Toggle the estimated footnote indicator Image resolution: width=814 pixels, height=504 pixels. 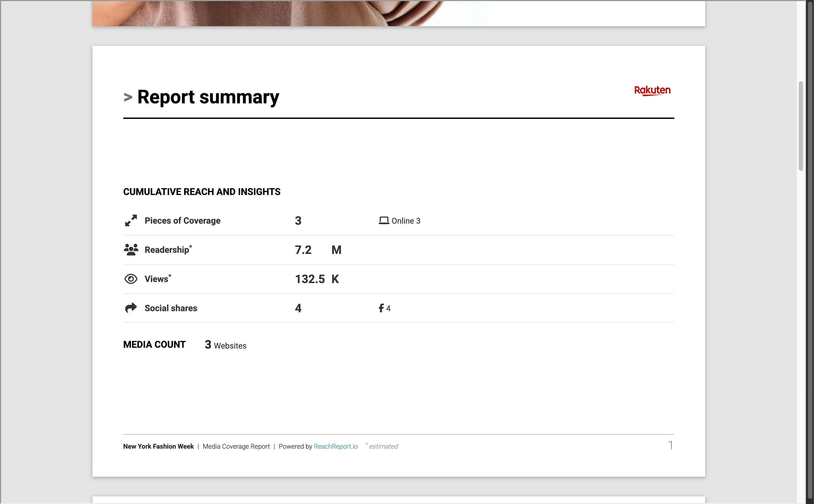[381, 446]
